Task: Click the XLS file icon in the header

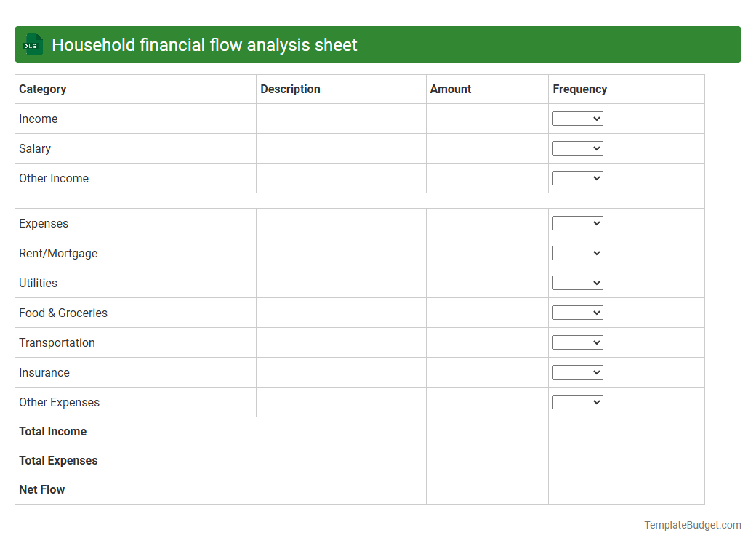Action: click(x=32, y=44)
